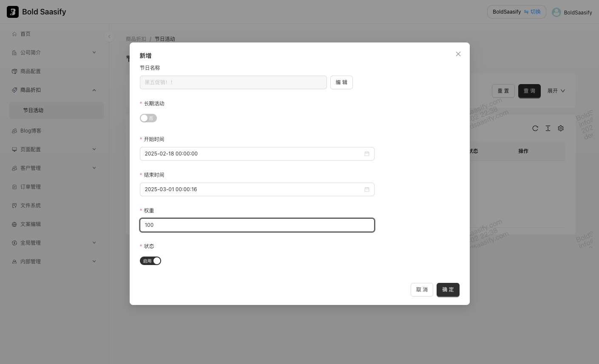The height and width of the screenshot is (364, 599).
Task: Click the 公司简介 sidebar icon
Action: pyautogui.click(x=14, y=53)
